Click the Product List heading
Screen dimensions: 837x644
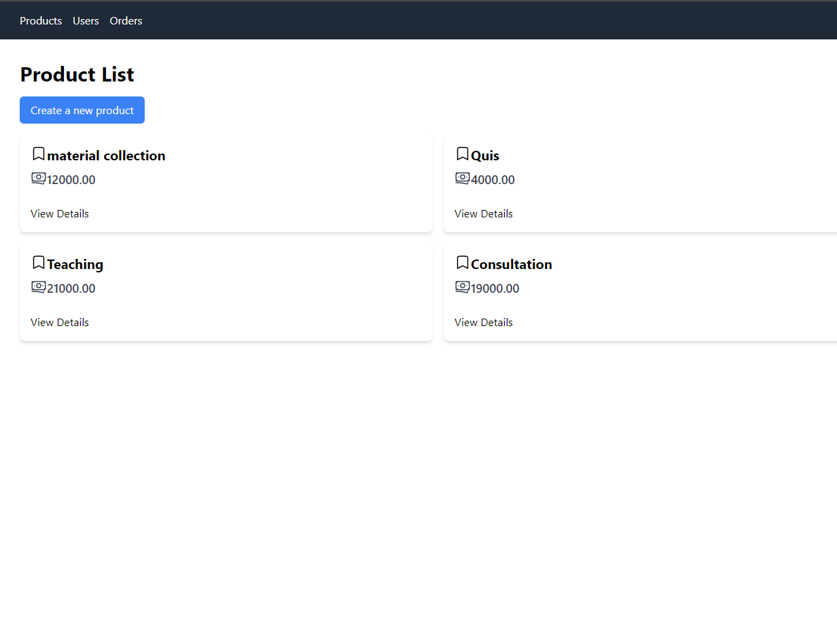(x=77, y=75)
